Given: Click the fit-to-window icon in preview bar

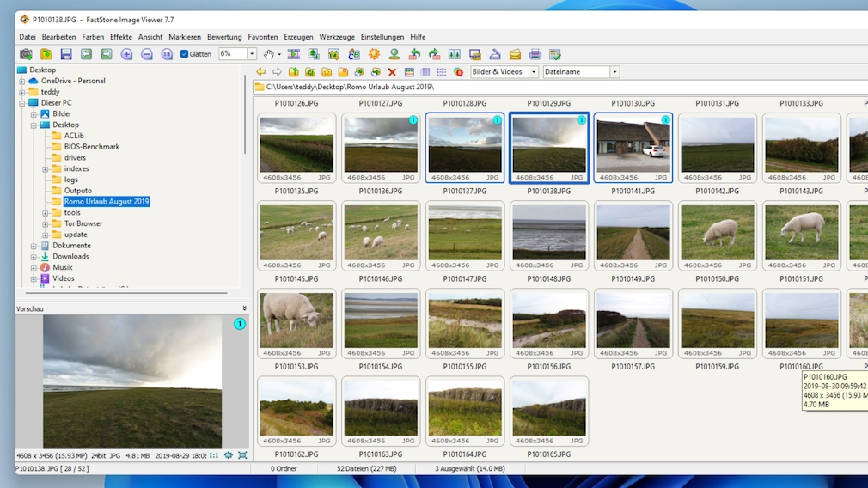Looking at the screenshot, I should tap(242, 455).
